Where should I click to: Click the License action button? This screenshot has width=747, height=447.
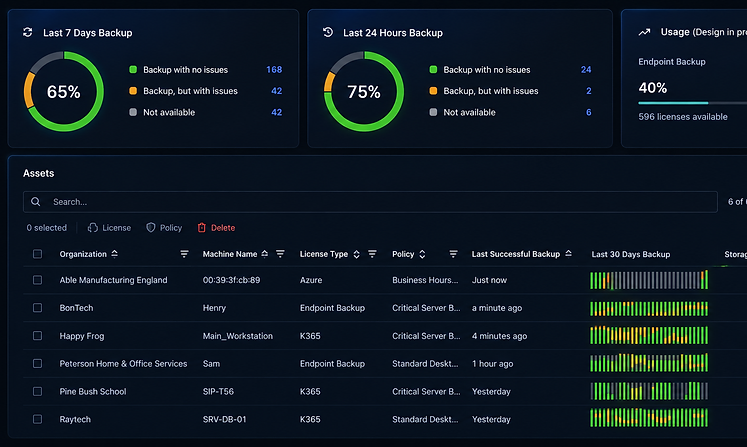pos(109,228)
